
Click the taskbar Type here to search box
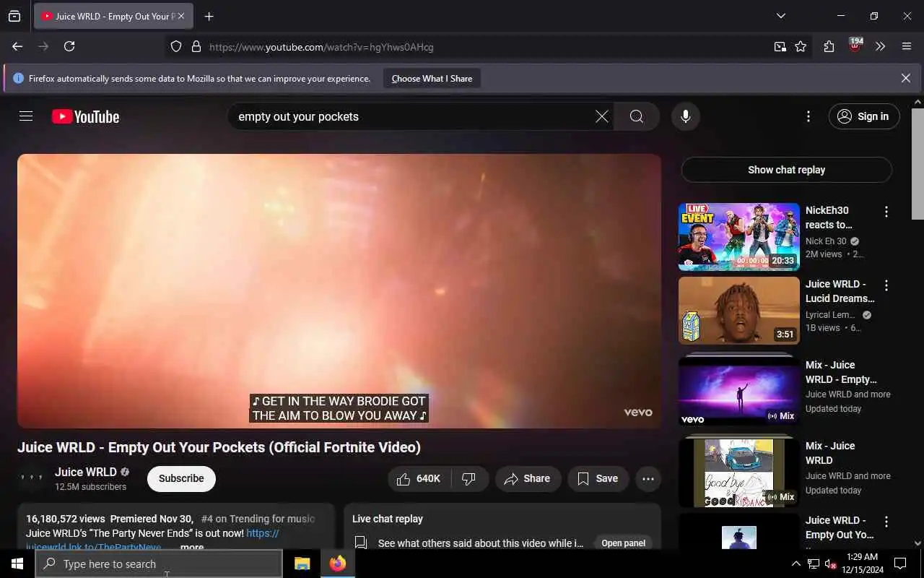(159, 564)
